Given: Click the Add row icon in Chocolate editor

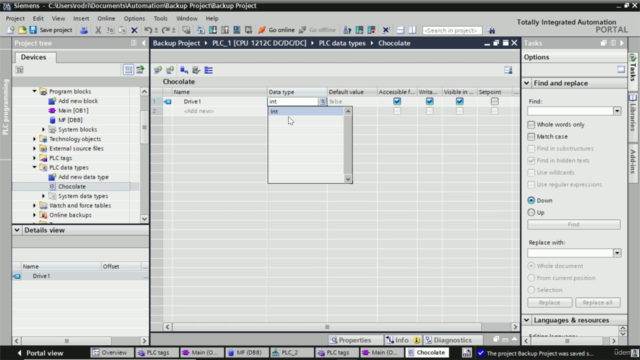Looking at the screenshot, I should (170, 70).
